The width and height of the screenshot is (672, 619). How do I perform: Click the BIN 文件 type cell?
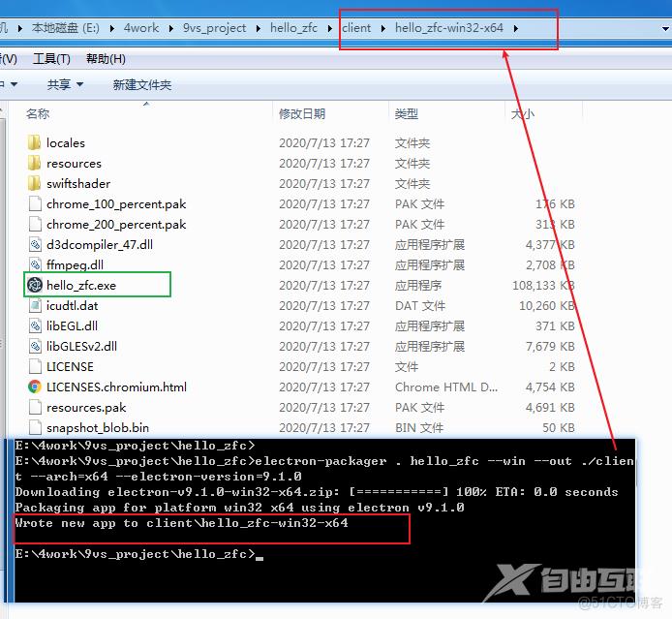pos(419,427)
